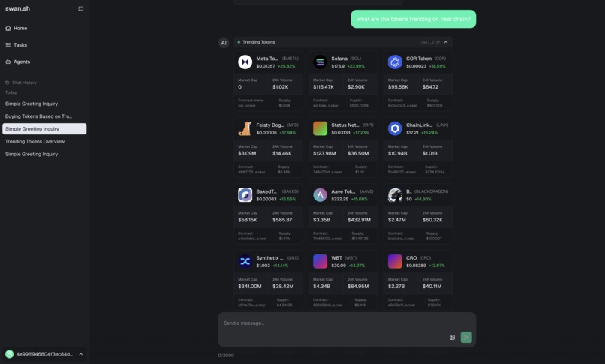Click WBT market cap $4.34B
This screenshot has height=364, width=605.
coord(321,287)
